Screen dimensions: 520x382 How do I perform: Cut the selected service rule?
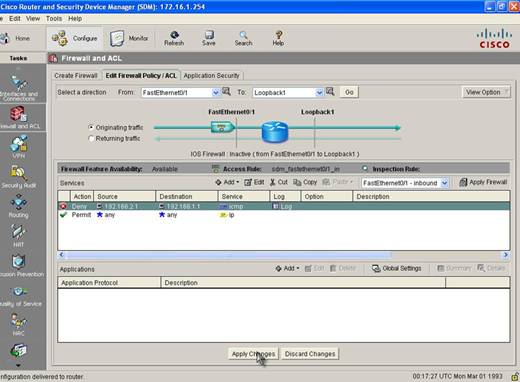(x=279, y=182)
